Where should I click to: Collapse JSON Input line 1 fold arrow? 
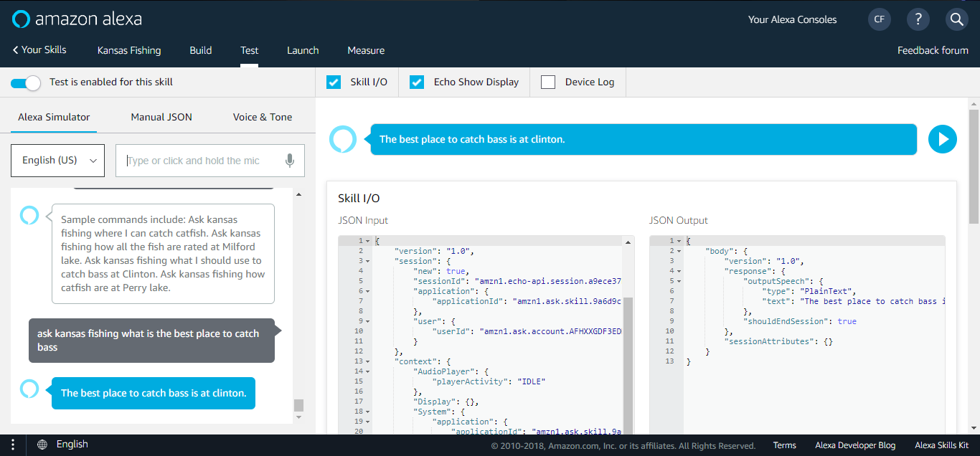tap(367, 241)
